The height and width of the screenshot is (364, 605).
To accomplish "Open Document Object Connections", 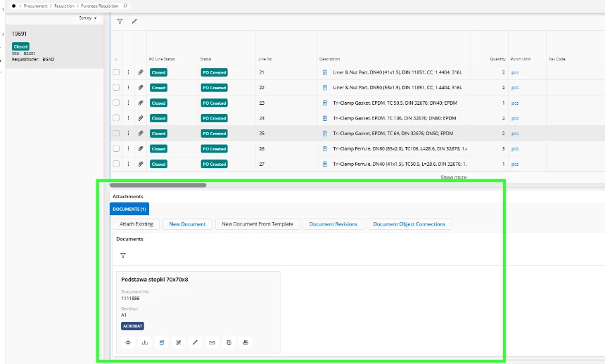I will (409, 224).
